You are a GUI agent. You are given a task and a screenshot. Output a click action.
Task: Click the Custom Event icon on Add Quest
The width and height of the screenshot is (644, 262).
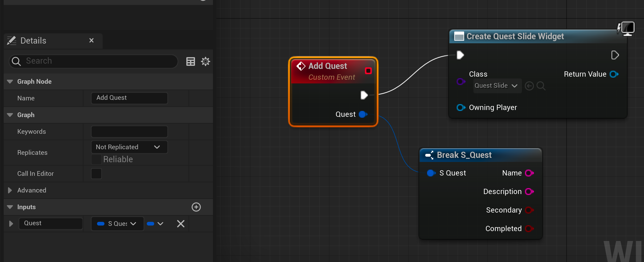point(301,66)
